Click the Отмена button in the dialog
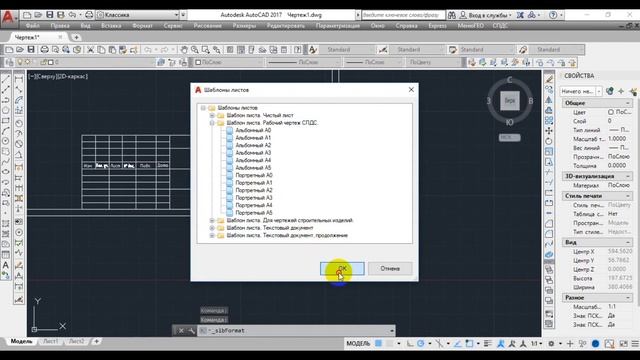This screenshot has width=640, height=360. [x=390, y=269]
